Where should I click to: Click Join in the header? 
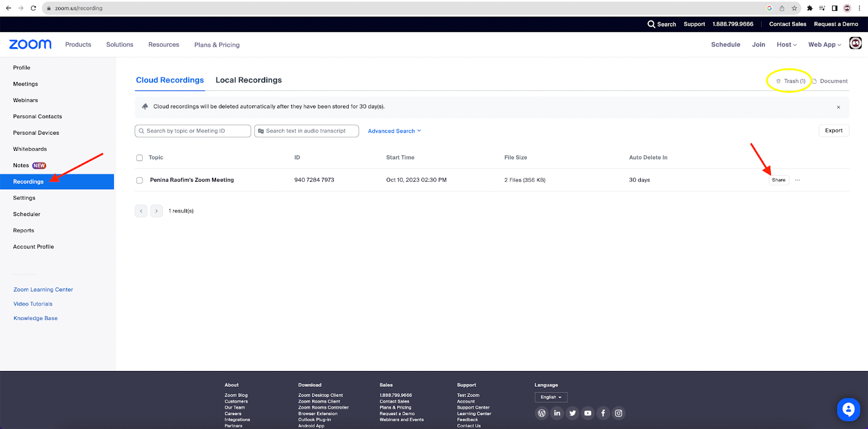[758, 44]
